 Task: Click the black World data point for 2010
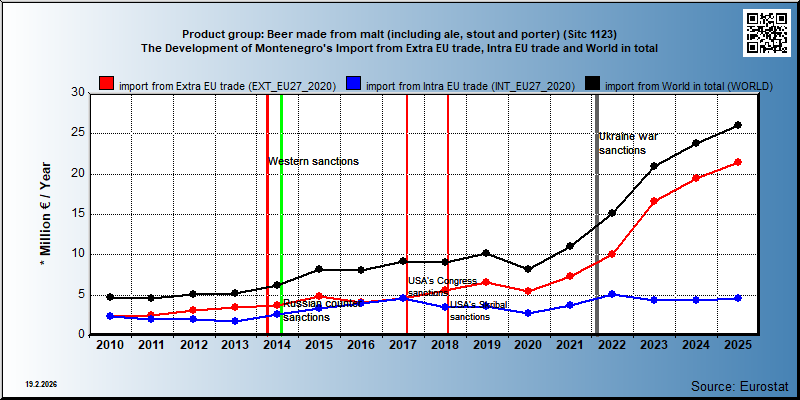pos(110,297)
